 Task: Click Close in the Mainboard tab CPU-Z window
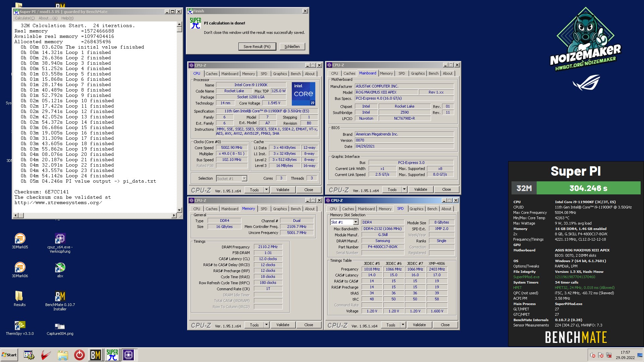pos(446,189)
